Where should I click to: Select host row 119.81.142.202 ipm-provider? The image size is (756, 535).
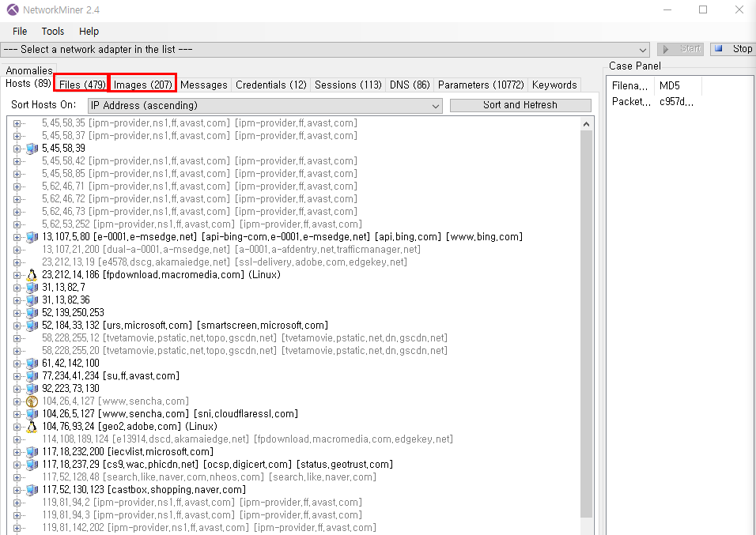pyautogui.click(x=209, y=528)
